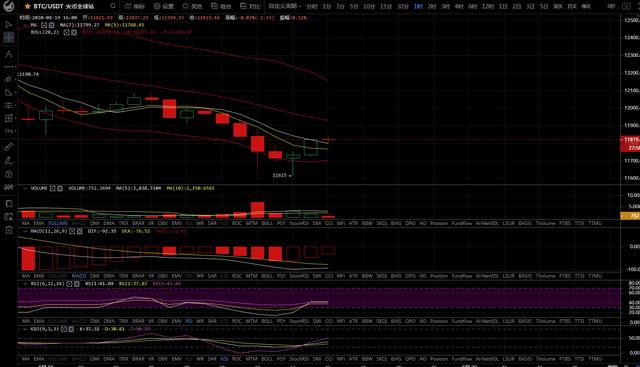Open MA indicator settings icon
The image size is (640, 367).
point(44,25)
